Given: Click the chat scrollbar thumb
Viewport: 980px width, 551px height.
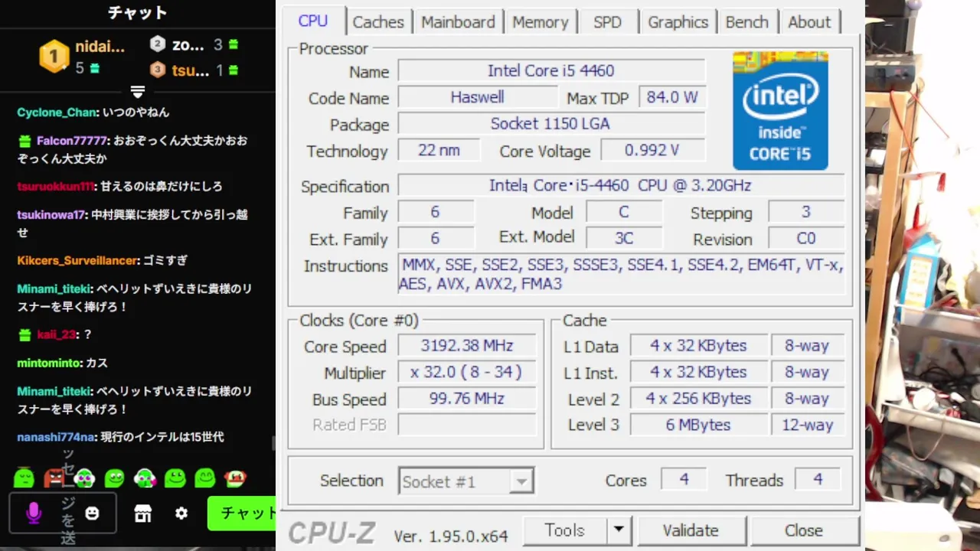Looking at the screenshot, I should pos(273,443).
